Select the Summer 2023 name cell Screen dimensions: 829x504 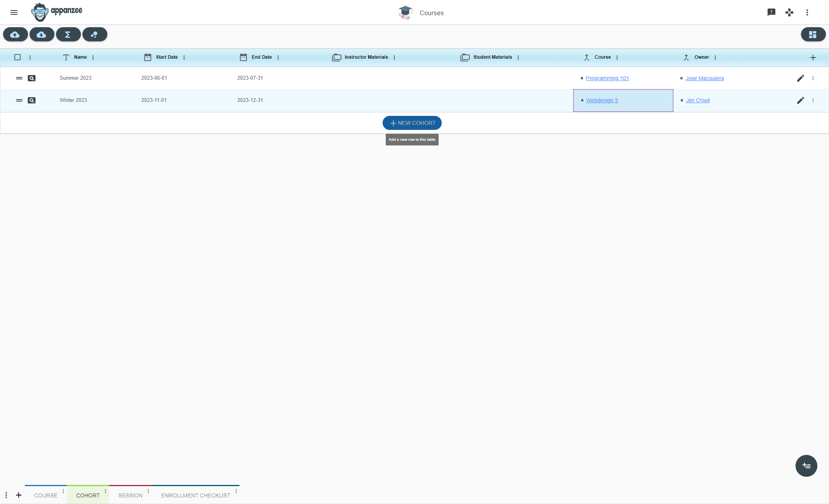point(75,78)
